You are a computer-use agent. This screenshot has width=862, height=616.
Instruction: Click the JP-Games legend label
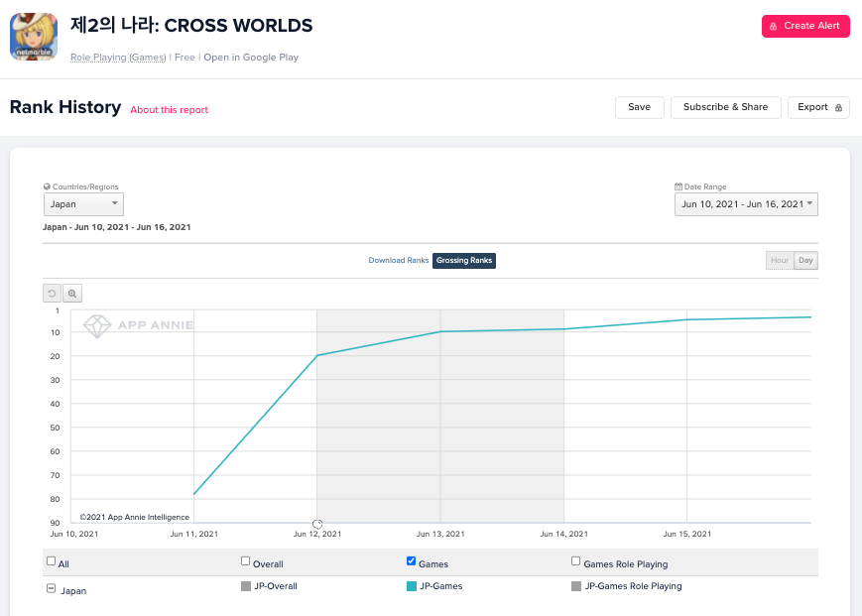440,586
